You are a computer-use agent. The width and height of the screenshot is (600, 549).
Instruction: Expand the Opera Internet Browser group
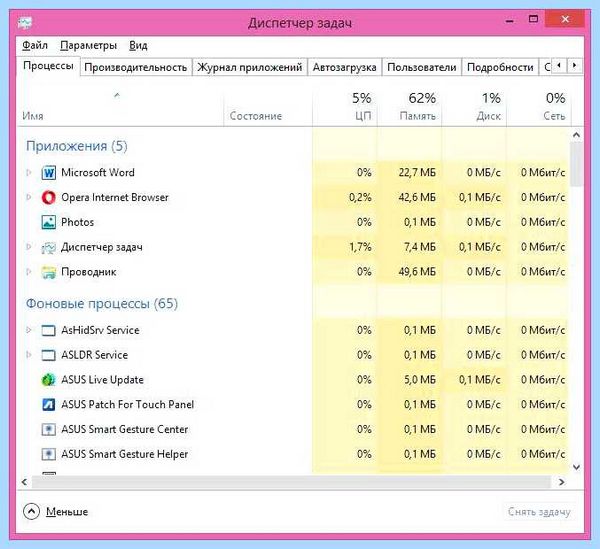pos(29,197)
